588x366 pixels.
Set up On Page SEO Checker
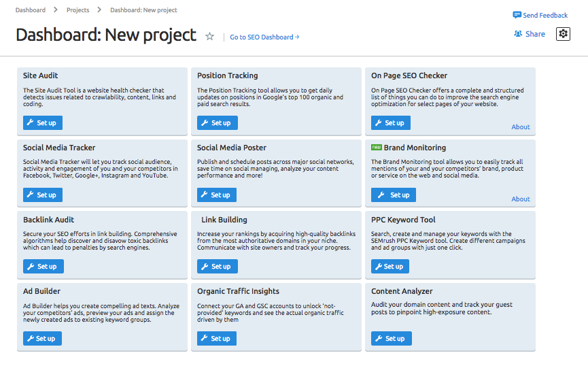[390, 123]
